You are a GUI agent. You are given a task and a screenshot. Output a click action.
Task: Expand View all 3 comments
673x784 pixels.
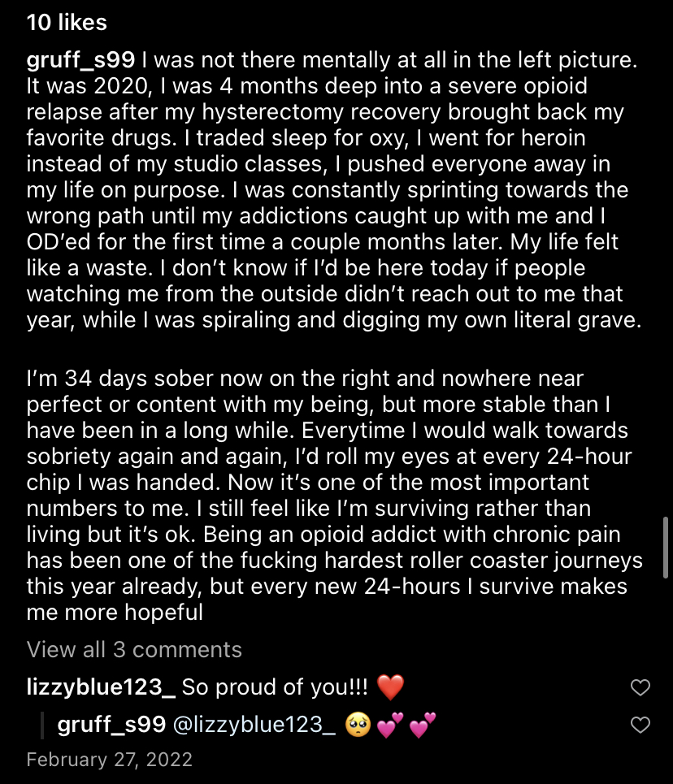pyautogui.click(x=134, y=650)
